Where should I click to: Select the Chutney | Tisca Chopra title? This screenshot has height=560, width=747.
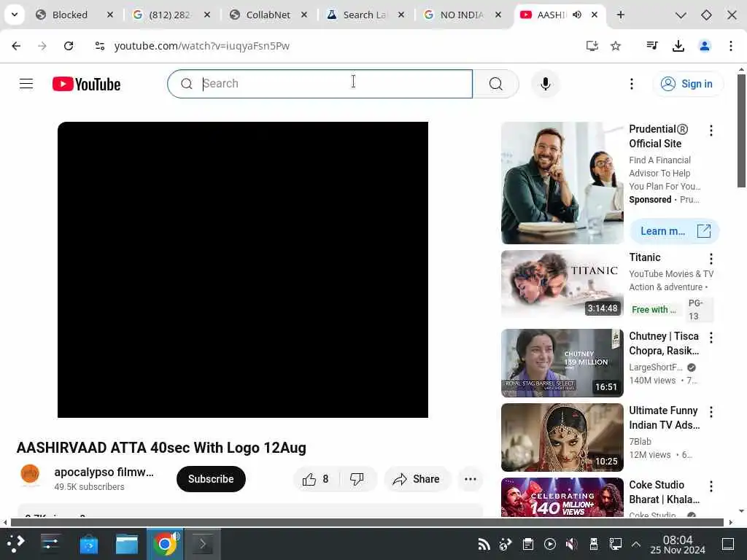click(664, 343)
